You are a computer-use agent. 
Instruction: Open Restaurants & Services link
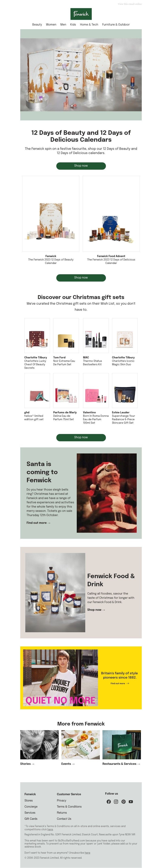pos(121,764)
